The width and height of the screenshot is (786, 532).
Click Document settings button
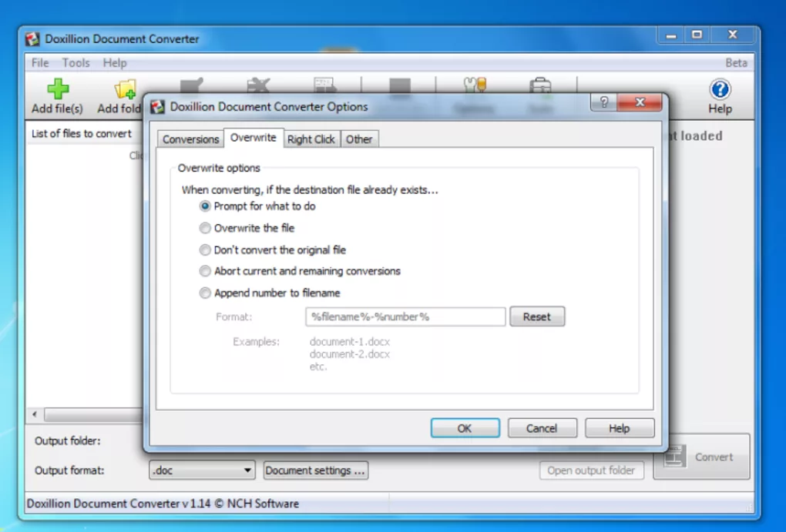click(315, 470)
